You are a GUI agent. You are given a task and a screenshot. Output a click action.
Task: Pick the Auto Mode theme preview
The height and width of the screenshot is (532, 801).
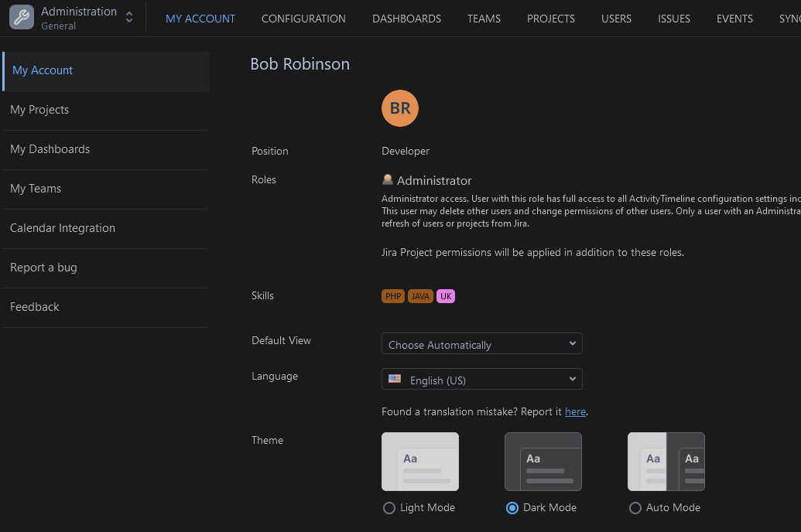coord(666,462)
